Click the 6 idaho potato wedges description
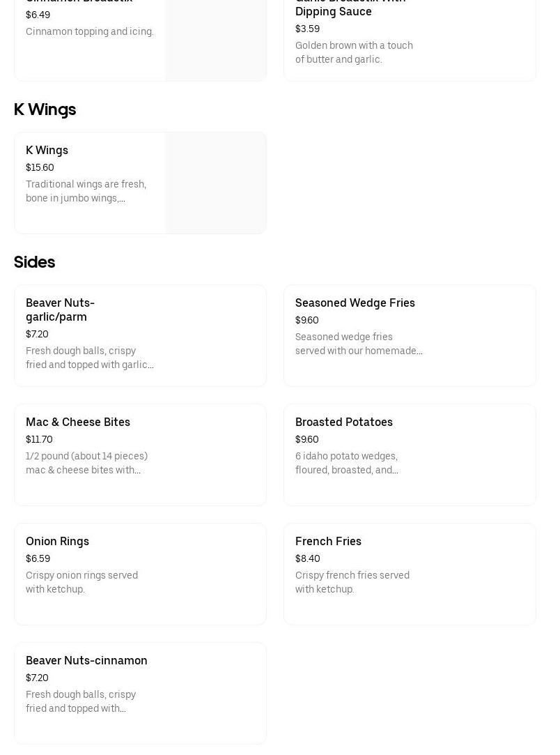Image resolution: width=560 pixels, height=755 pixels. (346, 463)
